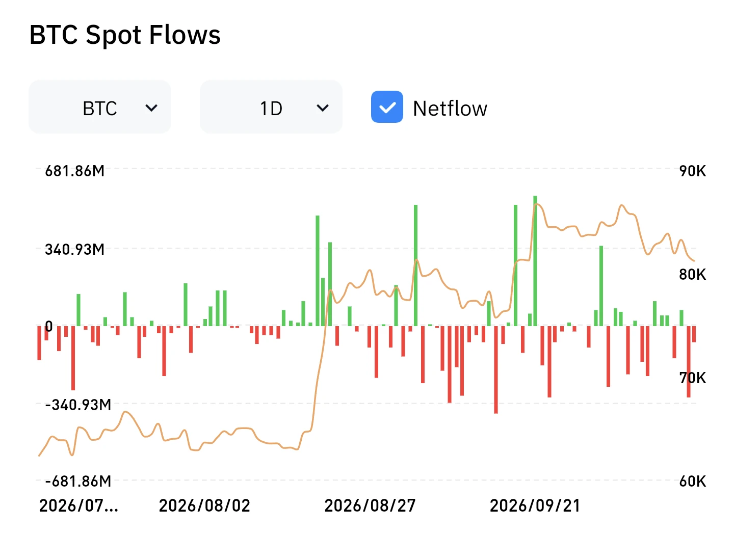734x560 pixels.
Task: Click the 60K price axis label
Action: coord(692,481)
